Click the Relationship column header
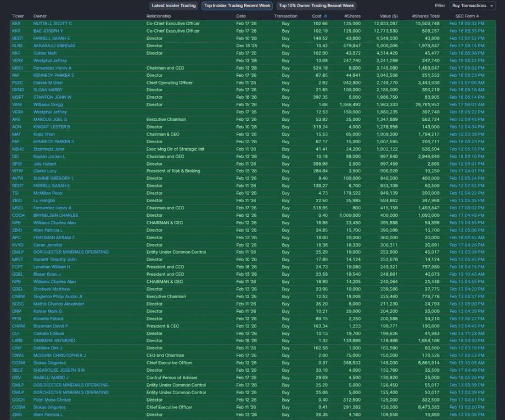Screen dimensions: 505x420 [x=158, y=16]
